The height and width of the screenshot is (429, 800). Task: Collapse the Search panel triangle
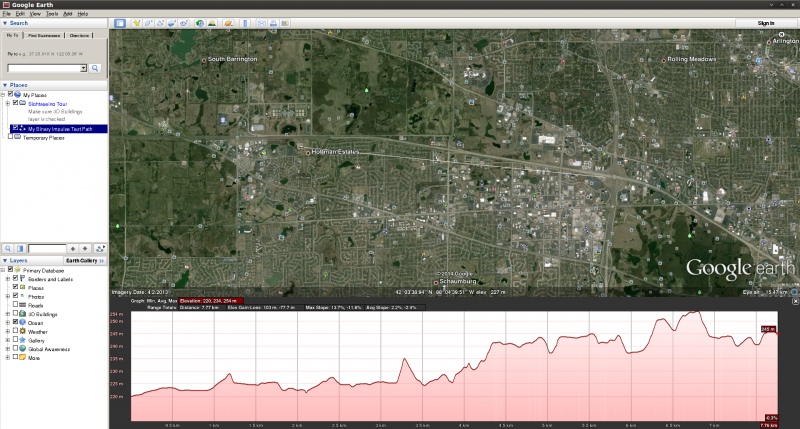coord(5,23)
